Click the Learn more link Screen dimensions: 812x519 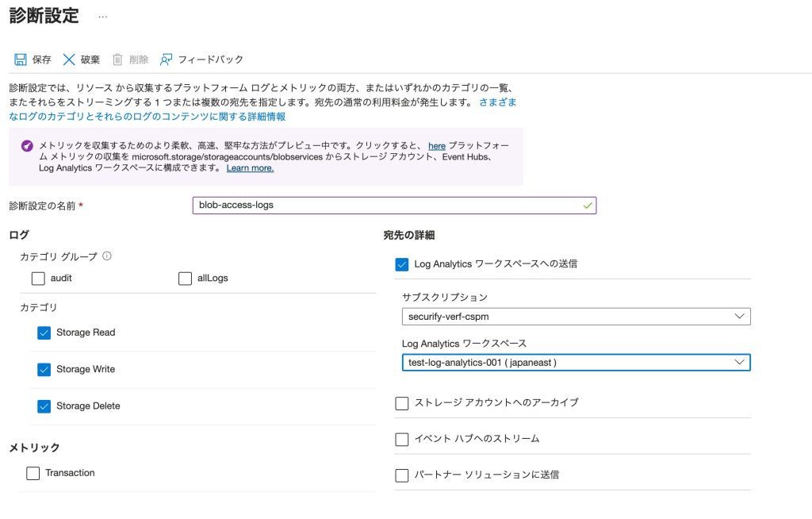tap(250, 168)
